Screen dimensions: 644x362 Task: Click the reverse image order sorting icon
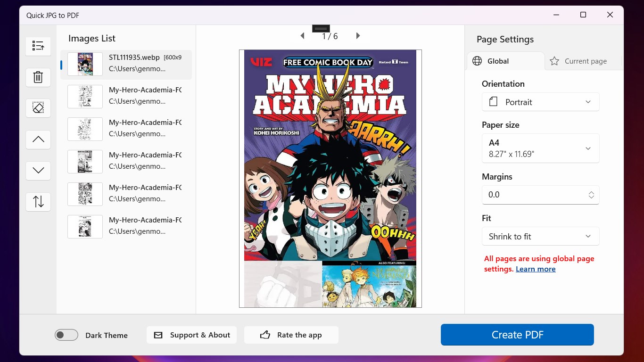point(38,202)
